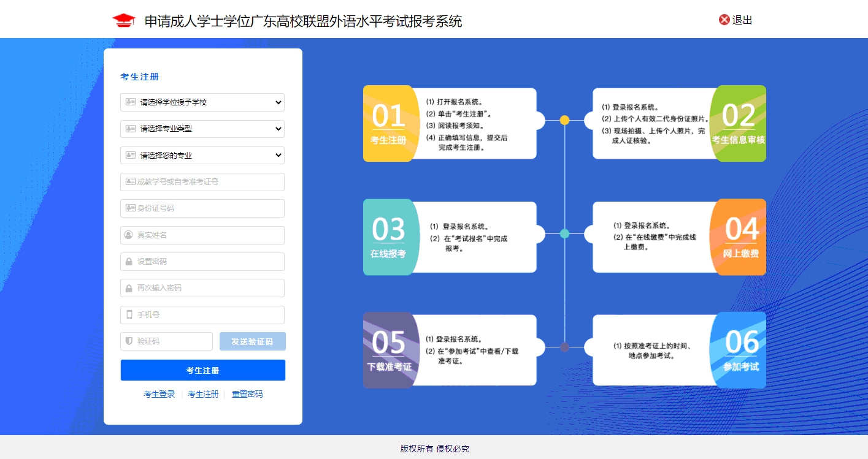Open the 考生注册 link below the submit button
Image resolution: width=868 pixels, height=459 pixels.
pyautogui.click(x=203, y=394)
